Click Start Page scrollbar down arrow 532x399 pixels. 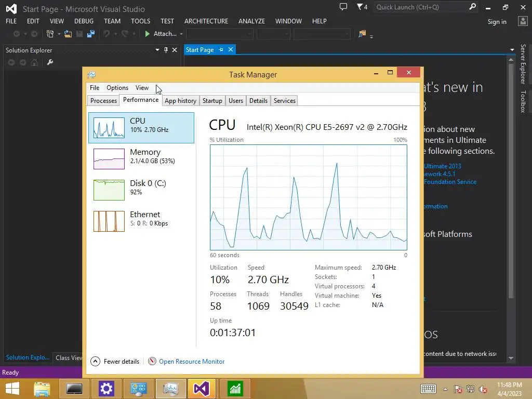coord(511,358)
